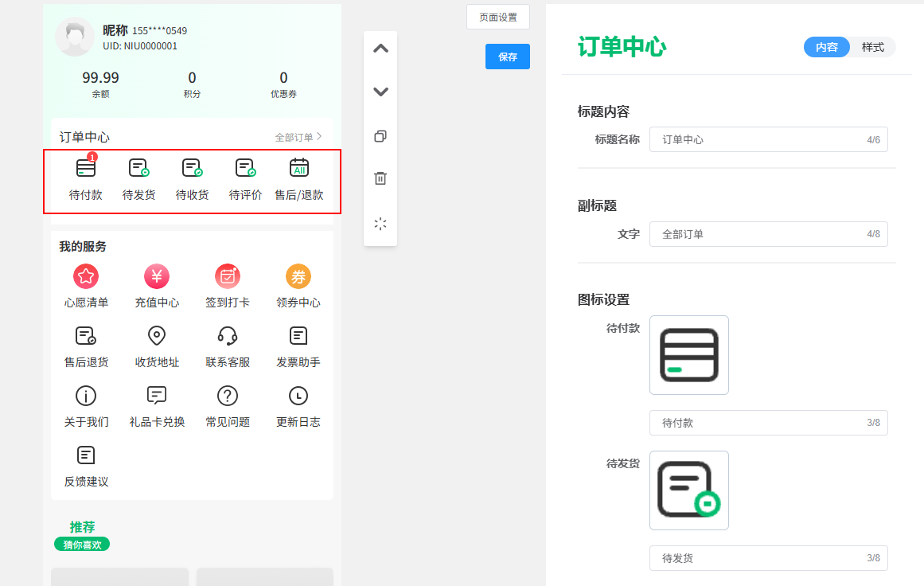Click the 保存 button
Image resolution: width=924 pixels, height=586 pixels.
(508, 57)
